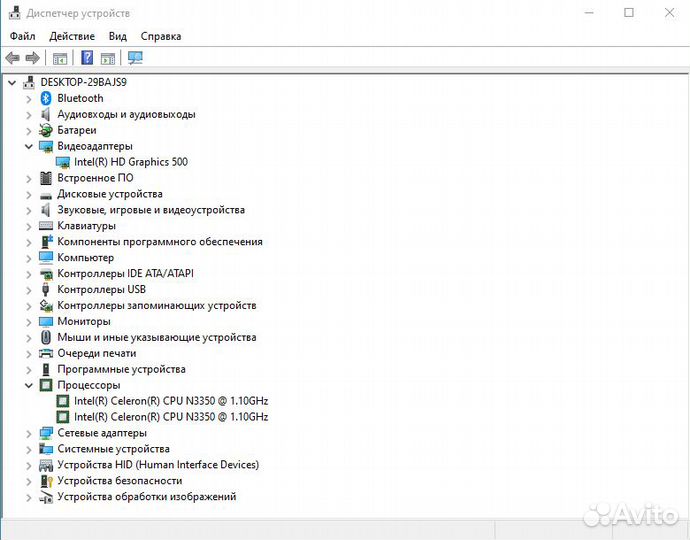690x540 pixels.
Task: Select Контроллеры запоминающих устройств row
Action: pos(157,305)
